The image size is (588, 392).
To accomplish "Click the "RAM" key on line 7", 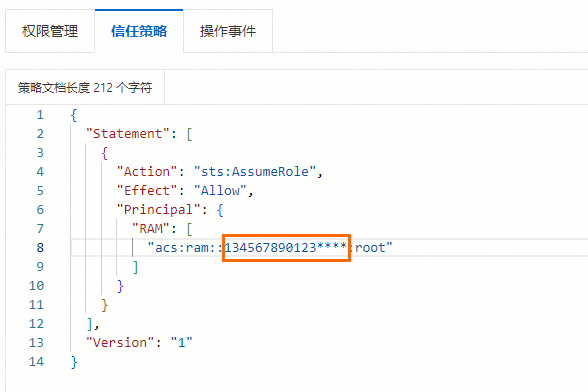I will tap(151, 228).
